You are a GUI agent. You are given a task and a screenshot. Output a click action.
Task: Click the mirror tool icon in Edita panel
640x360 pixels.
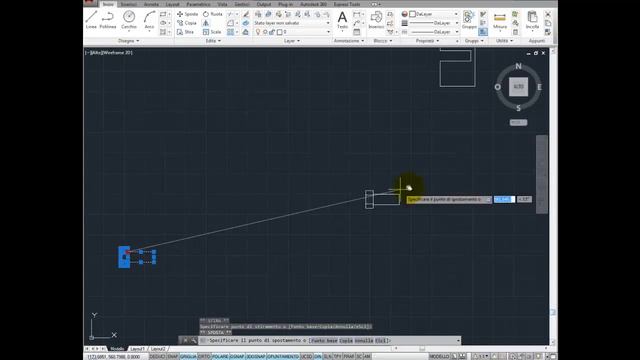206,23
